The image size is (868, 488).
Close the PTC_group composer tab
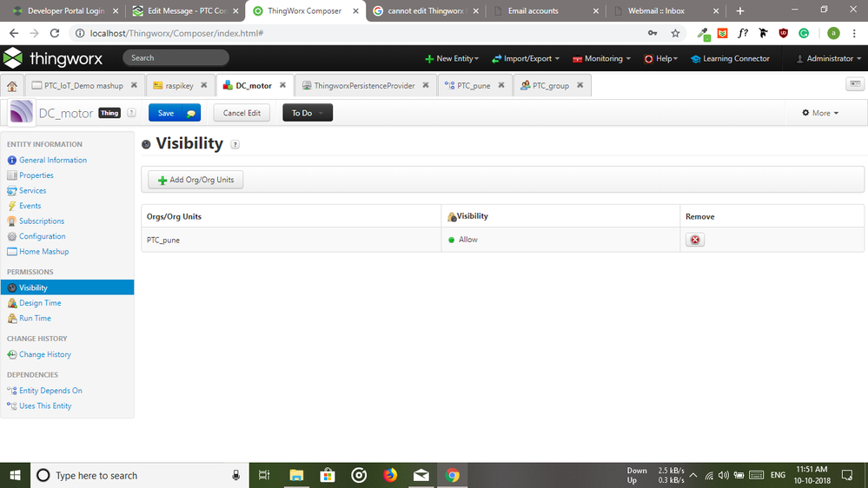(x=580, y=85)
